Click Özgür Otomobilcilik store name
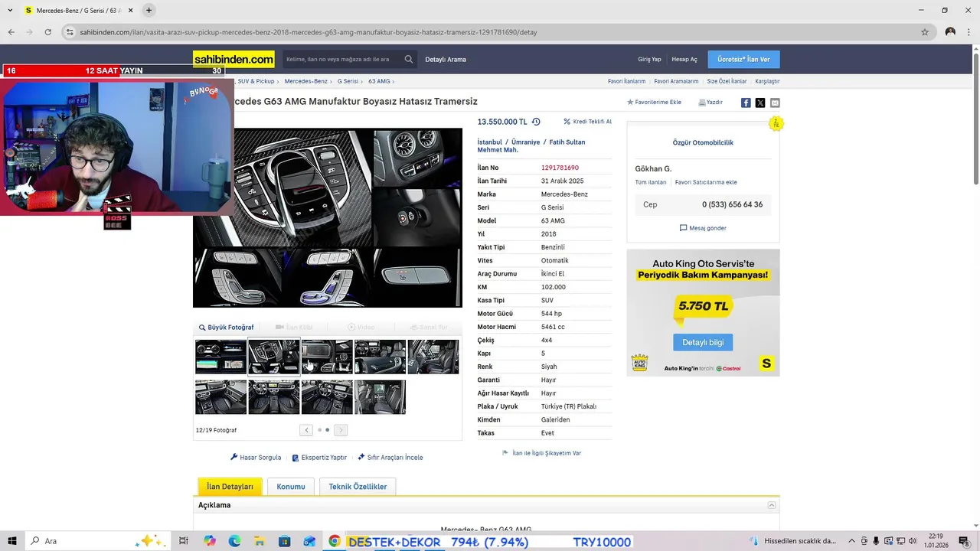Image resolution: width=980 pixels, height=551 pixels. click(703, 143)
